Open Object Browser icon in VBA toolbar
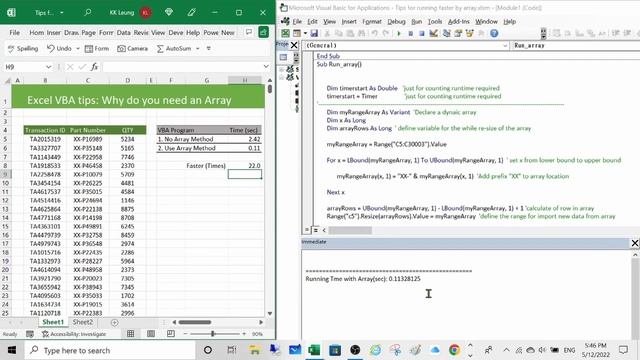Viewport: 640px width, 360px height. (469, 33)
